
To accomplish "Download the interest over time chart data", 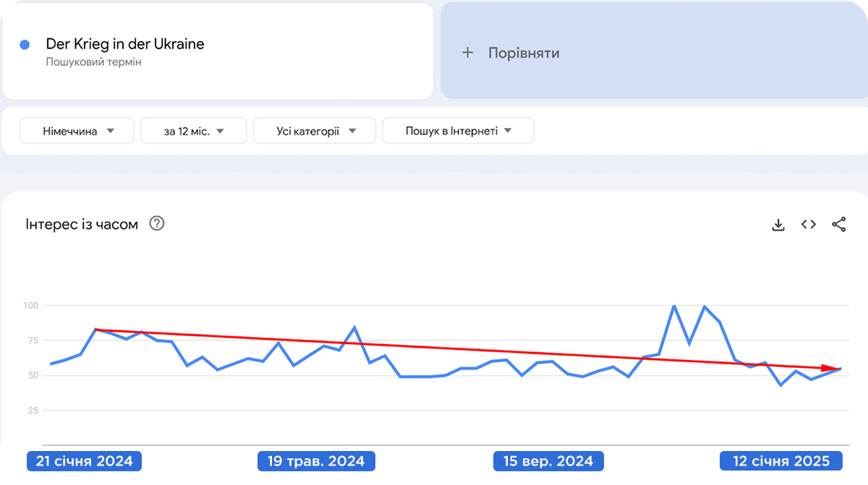I will (778, 225).
